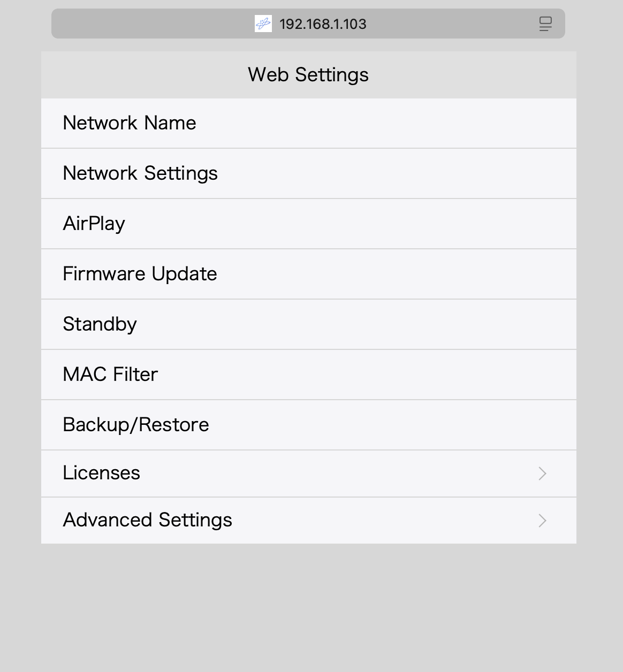Configure address filtering via the MAC Filter row
The width and height of the screenshot is (623, 672).
[308, 375]
